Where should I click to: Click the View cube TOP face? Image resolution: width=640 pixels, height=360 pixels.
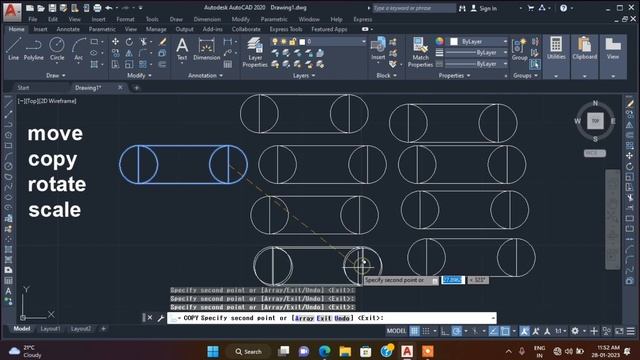(595, 121)
